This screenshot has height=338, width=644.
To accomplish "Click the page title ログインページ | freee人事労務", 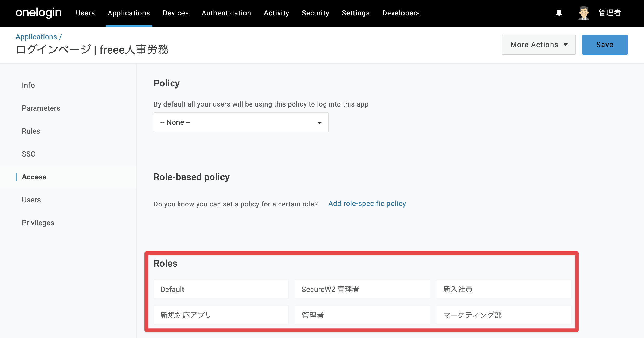I will tap(92, 49).
